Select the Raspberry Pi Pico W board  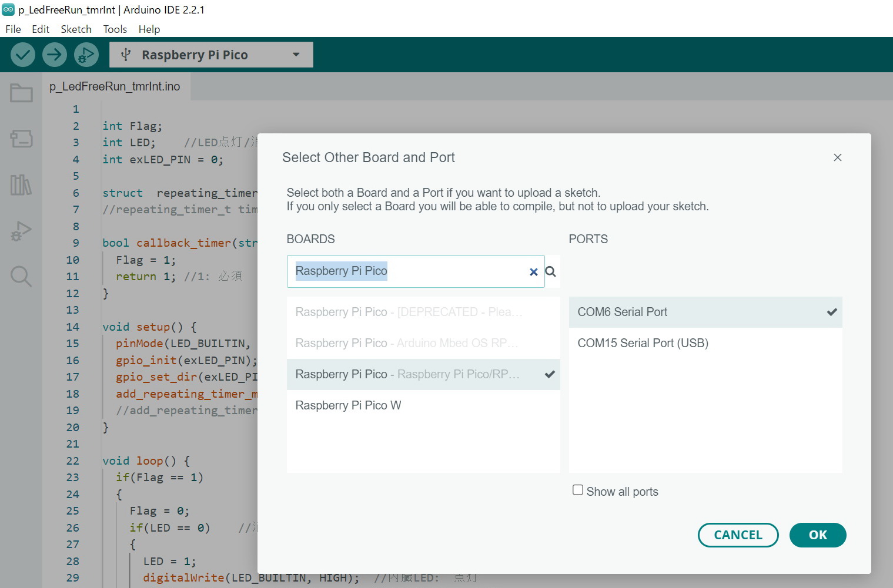[x=423, y=405]
